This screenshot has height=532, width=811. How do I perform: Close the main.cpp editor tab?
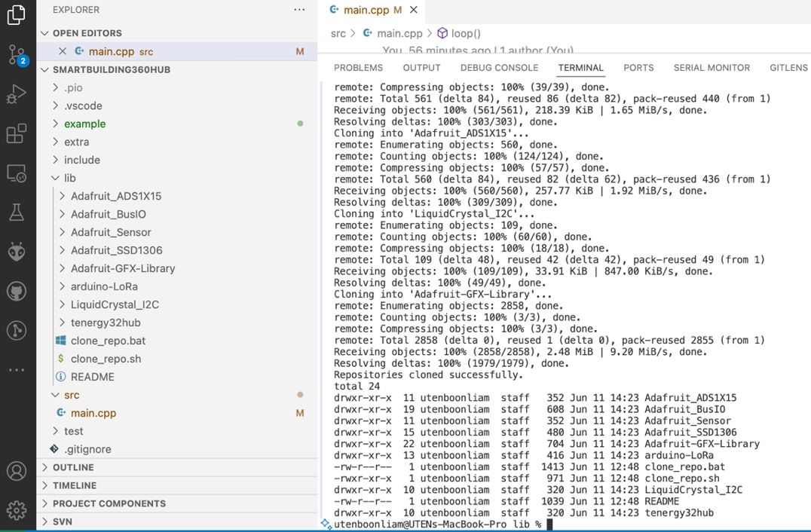pos(414,10)
